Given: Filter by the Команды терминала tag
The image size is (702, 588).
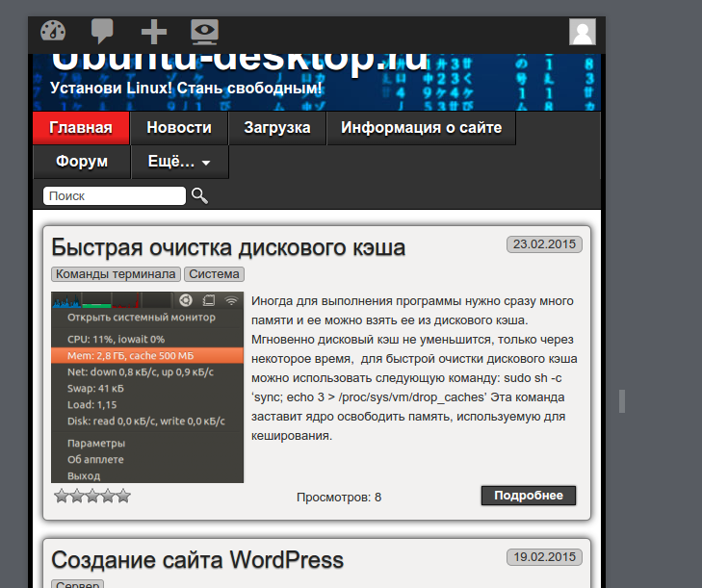Looking at the screenshot, I should pyautogui.click(x=116, y=274).
